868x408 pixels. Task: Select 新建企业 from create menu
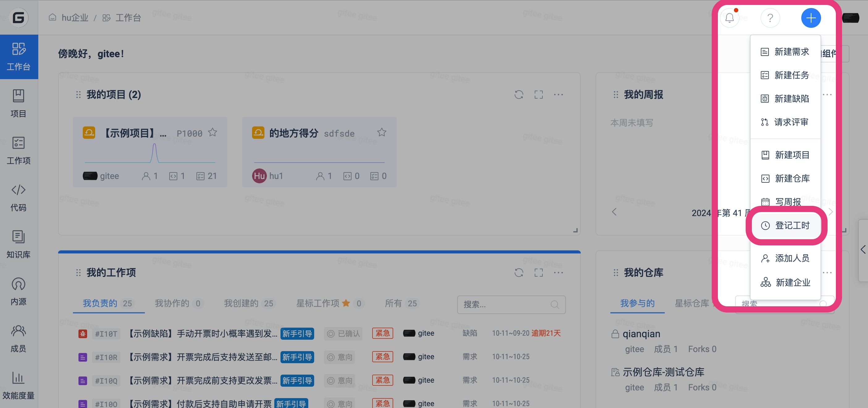click(x=785, y=282)
